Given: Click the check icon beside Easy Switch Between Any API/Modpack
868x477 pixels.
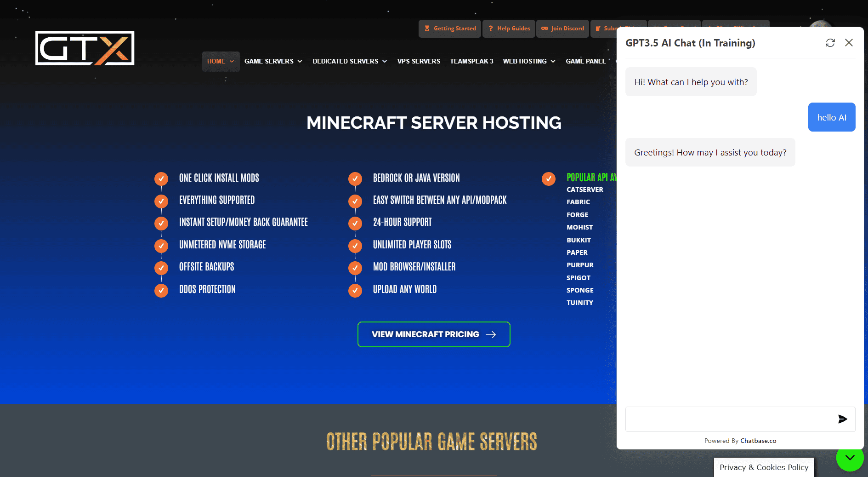Looking at the screenshot, I should [355, 201].
